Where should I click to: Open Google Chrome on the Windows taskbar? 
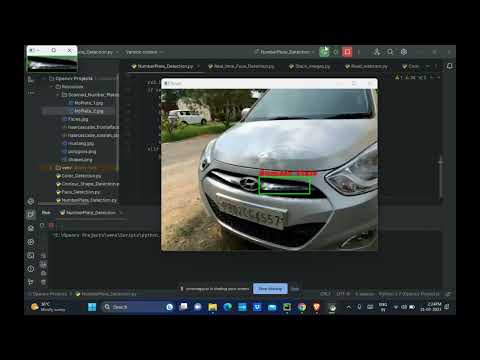point(302,307)
